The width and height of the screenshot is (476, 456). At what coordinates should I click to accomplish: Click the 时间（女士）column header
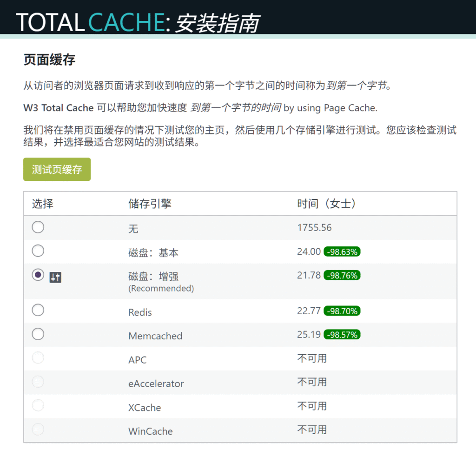click(327, 204)
